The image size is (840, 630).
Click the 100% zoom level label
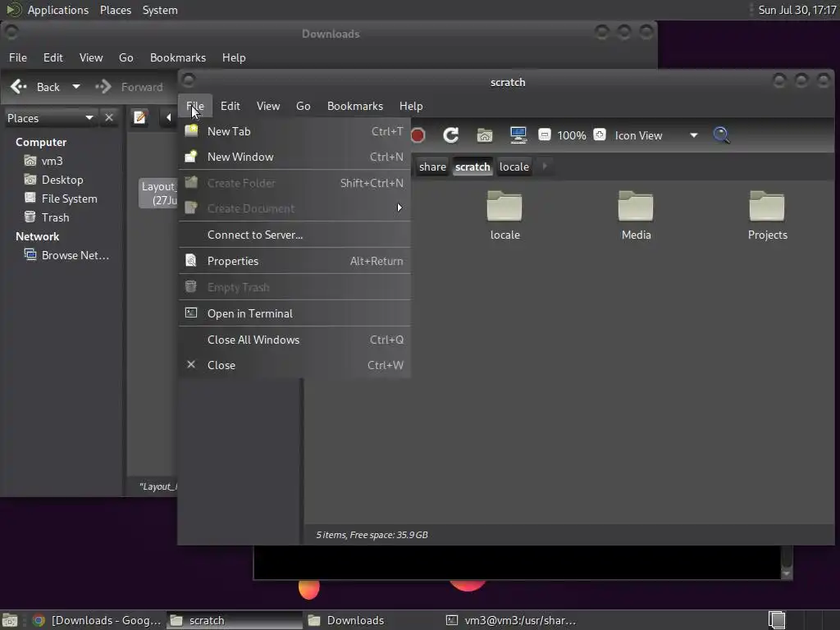coord(572,135)
